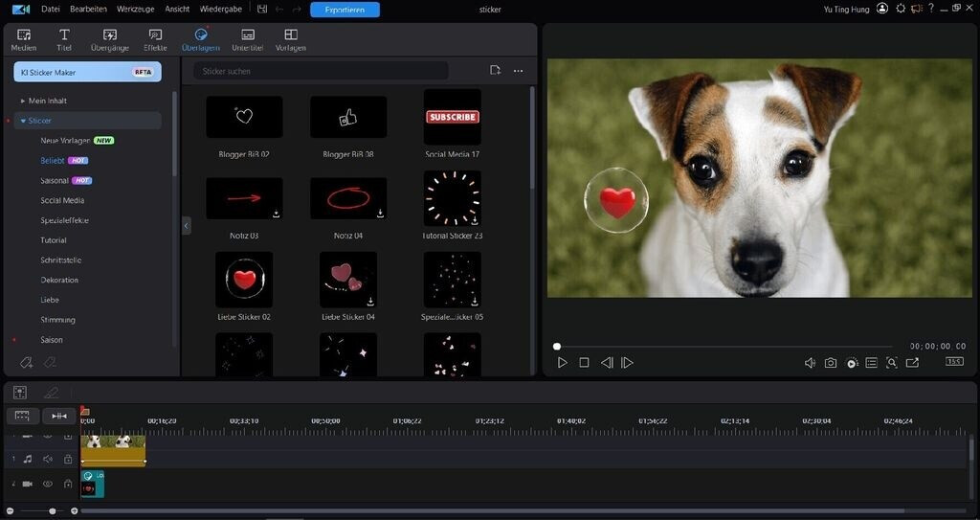Image resolution: width=980 pixels, height=520 pixels.
Task: Open the Werkzeuge menu
Action: tap(136, 9)
